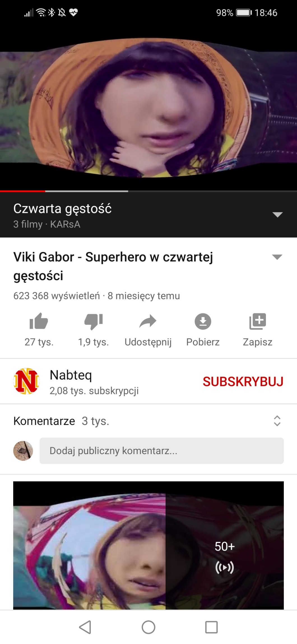The width and height of the screenshot is (297, 644).
Task: Tap the Android home circle icon
Action: [x=148, y=627]
